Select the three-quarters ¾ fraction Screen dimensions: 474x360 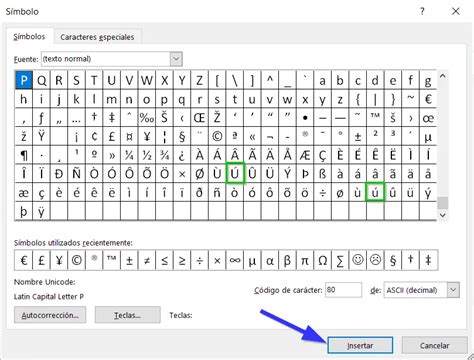(x=164, y=155)
